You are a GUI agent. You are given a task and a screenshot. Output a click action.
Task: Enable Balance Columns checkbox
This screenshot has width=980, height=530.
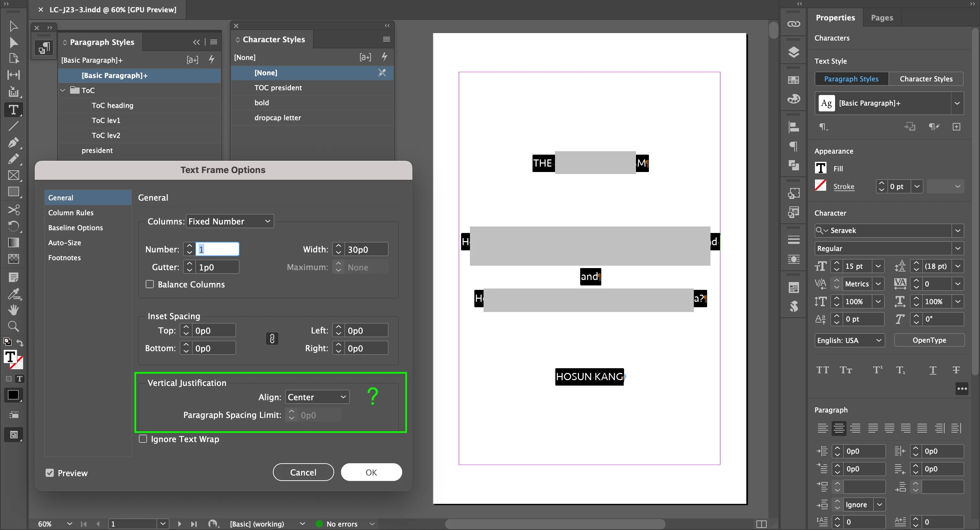tap(150, 284)
